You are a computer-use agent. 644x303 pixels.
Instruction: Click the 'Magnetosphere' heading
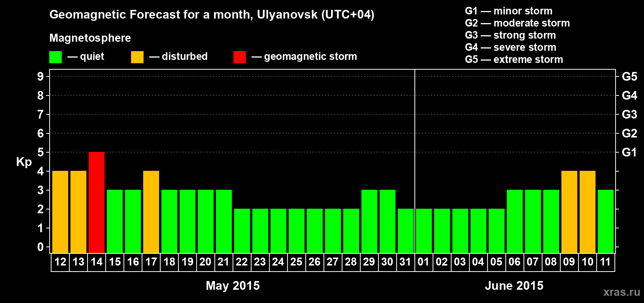click(x=90, y=38)
